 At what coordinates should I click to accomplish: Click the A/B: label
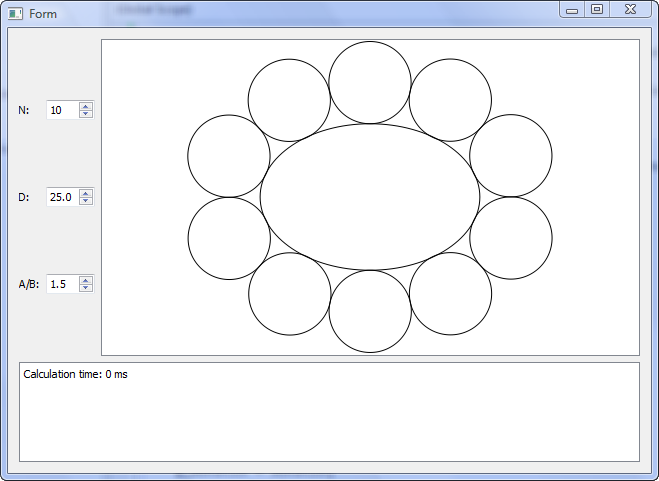(28, 284)
